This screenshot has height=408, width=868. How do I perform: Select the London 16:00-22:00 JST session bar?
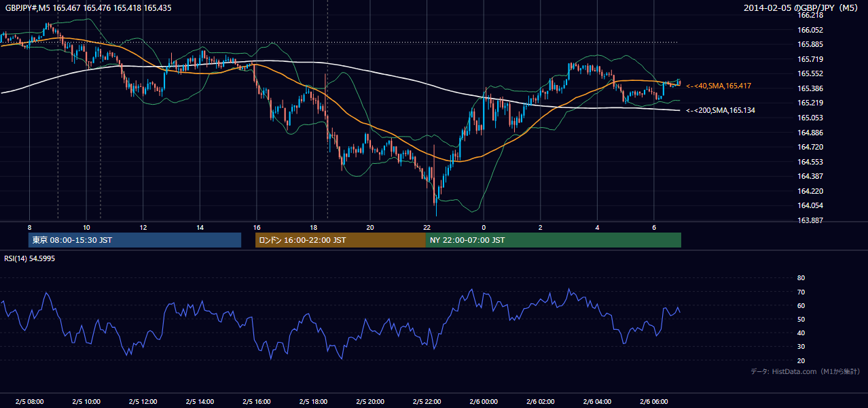click(340, 240)
